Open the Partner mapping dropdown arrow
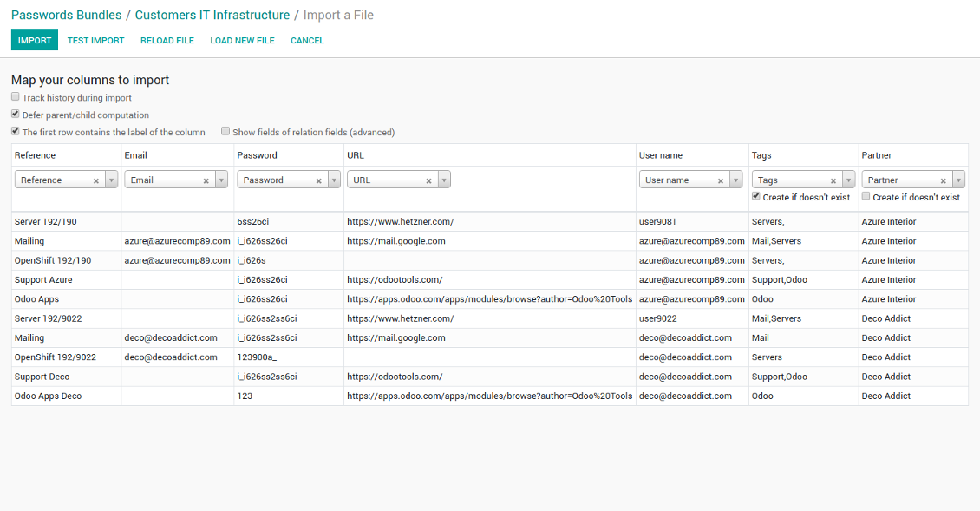This screenshot has height=511, width=980. (x=958, y=180)
